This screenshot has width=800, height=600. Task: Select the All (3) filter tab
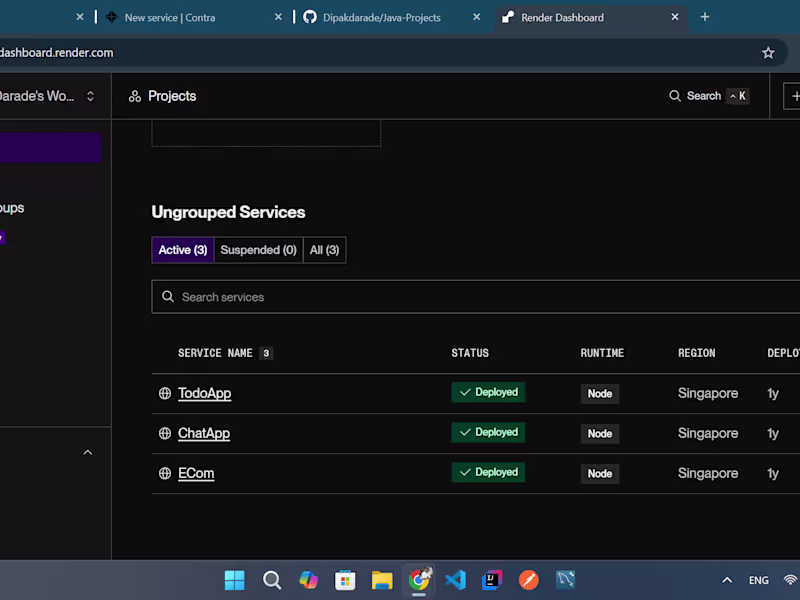coord(324,250)
